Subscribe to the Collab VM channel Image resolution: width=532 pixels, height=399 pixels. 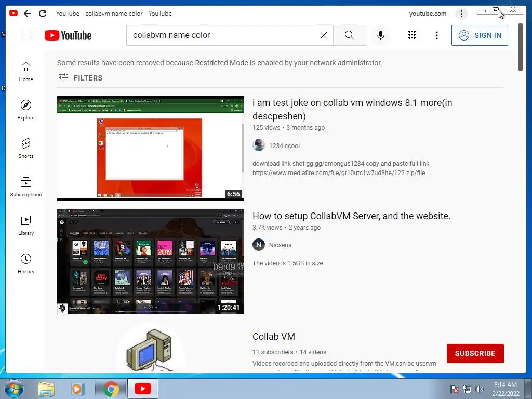475,353
